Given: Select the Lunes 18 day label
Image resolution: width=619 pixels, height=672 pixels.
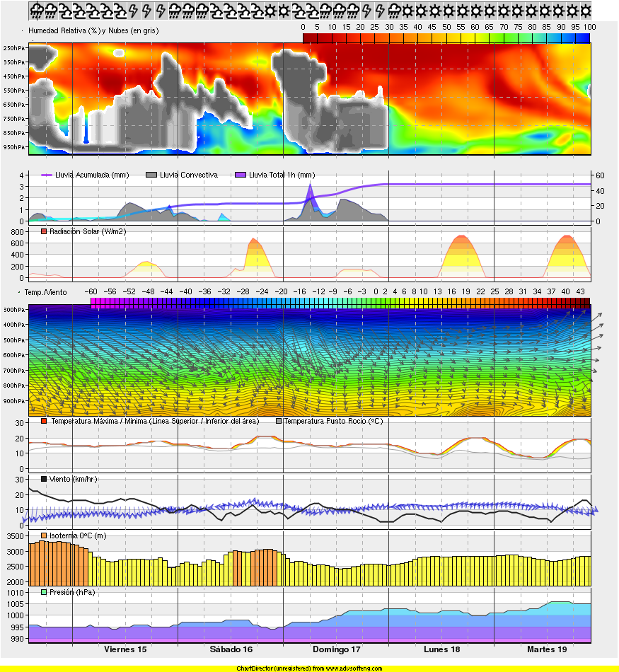Looking at the screenshot, I should pos(442,649).
